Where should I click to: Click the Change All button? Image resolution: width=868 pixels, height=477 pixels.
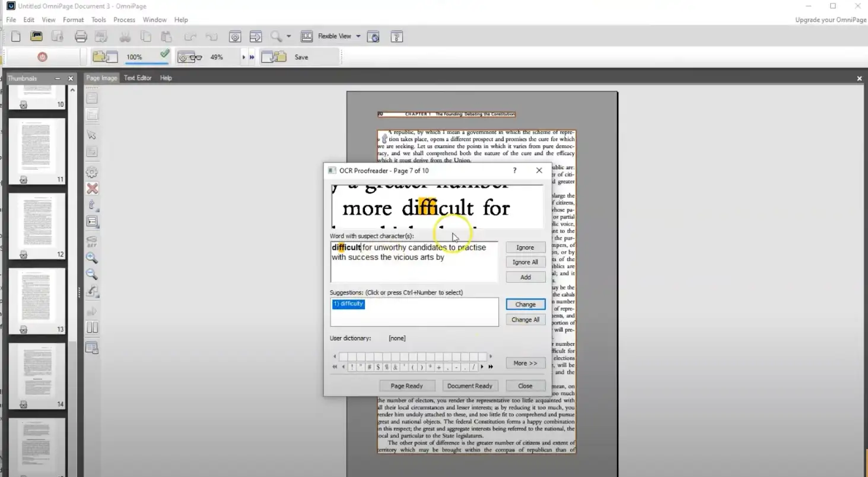525,320
